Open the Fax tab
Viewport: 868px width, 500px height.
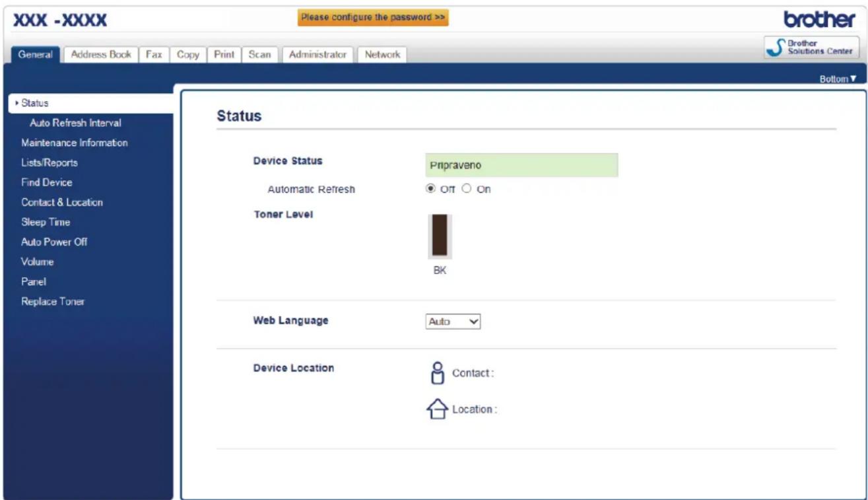(154, 55)
